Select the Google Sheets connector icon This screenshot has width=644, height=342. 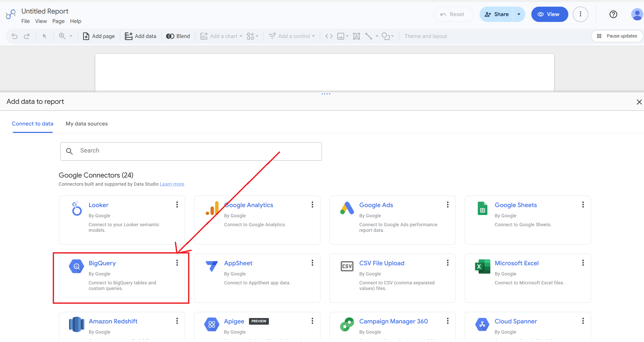pos(482,208)
